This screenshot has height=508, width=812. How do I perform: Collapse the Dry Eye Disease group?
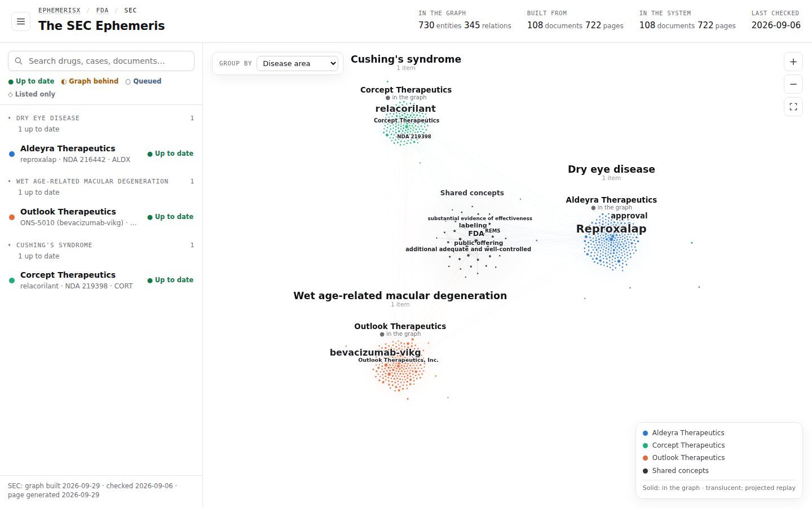101,118
